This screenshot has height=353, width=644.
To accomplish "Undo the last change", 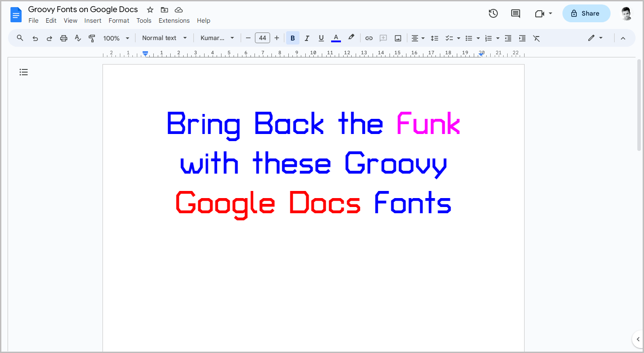I will tap(35, 38).
